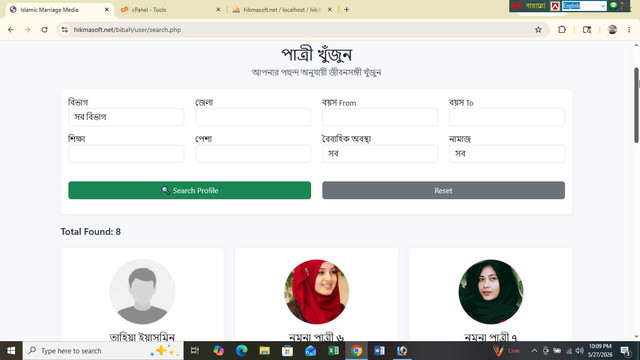Bookmark this page with the star icon
640x360 pixels.
tap(538, 30)
